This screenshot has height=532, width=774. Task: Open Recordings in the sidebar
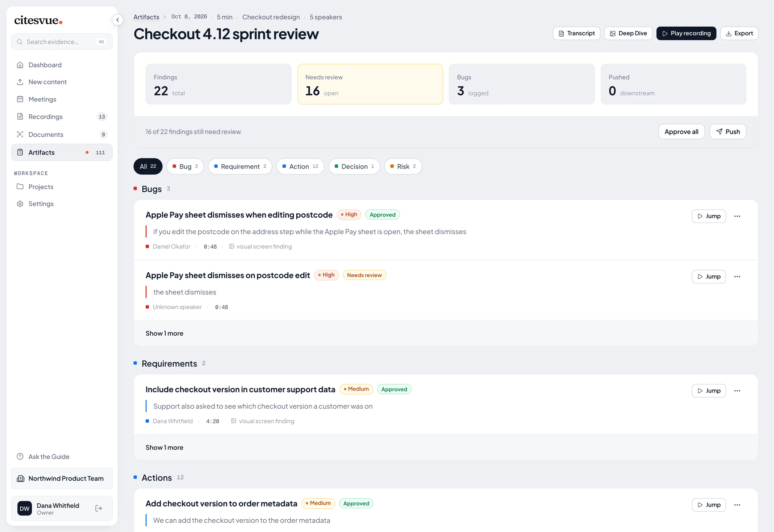coord(62,117)
